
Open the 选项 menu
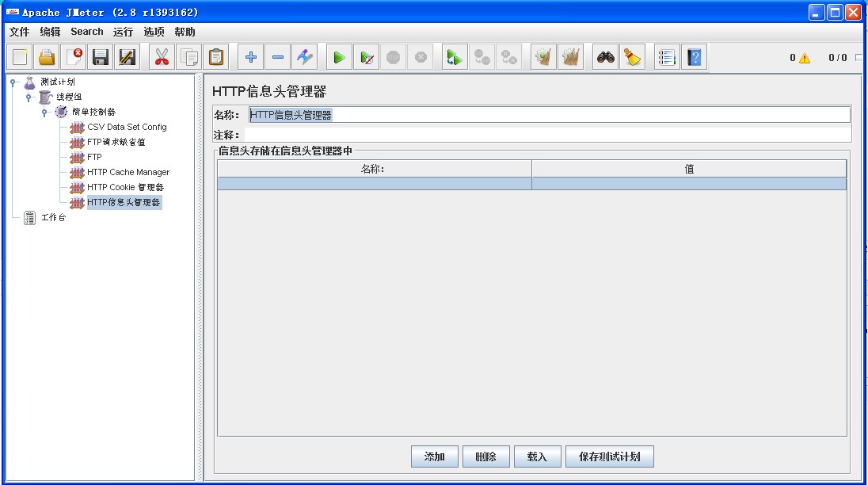point(154,32)
